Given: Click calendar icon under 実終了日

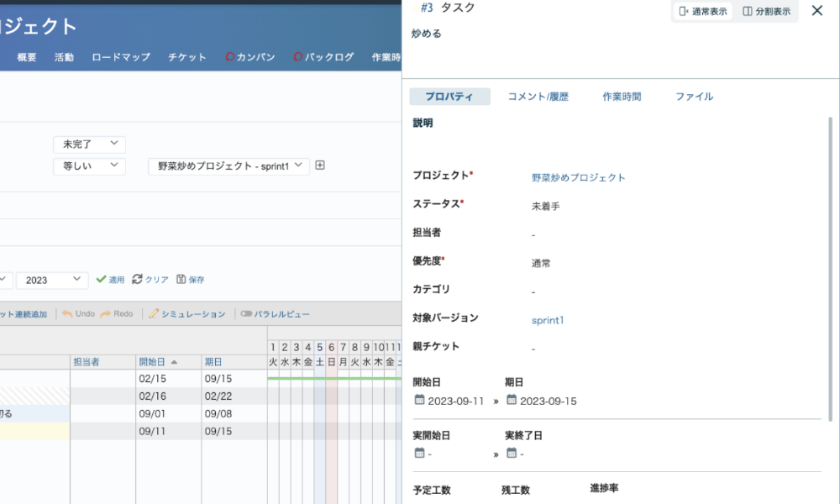Looking at the screenshot, I should [512, 453].
